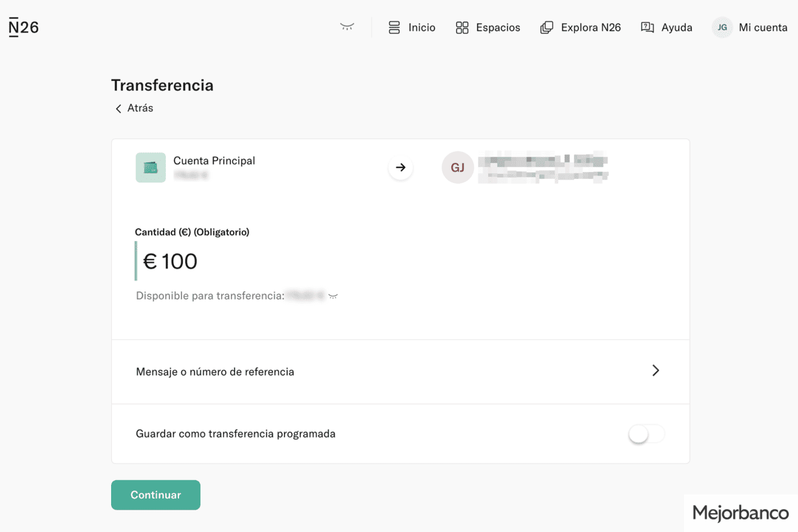Enable Guardar como transferencia programada switch
The height and width of the screenshot is (532, 798).
click(x=647, y=434)
